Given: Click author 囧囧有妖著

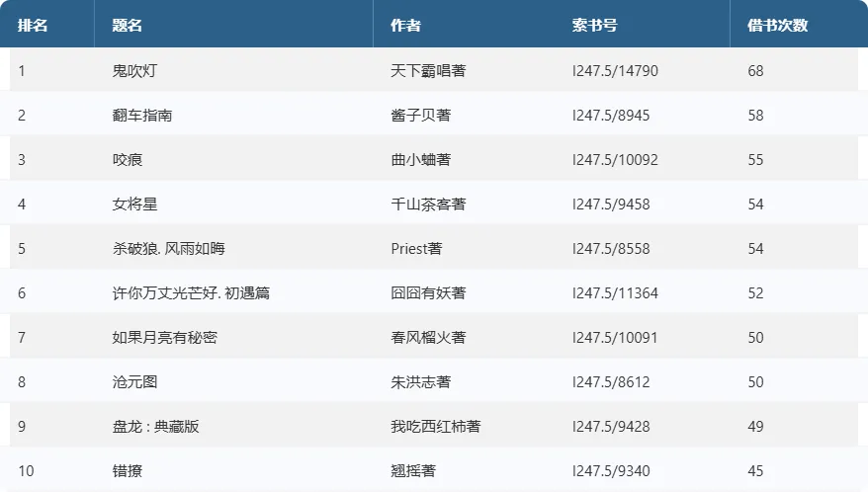Looking at the screenshot, I should pyautogui.click(x=428, y=293).
